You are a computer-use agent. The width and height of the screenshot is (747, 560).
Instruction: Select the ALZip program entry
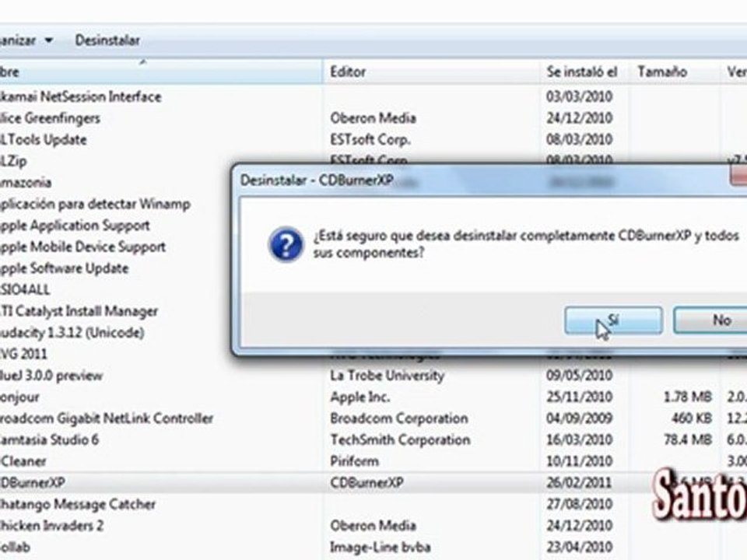coord(13,161)
